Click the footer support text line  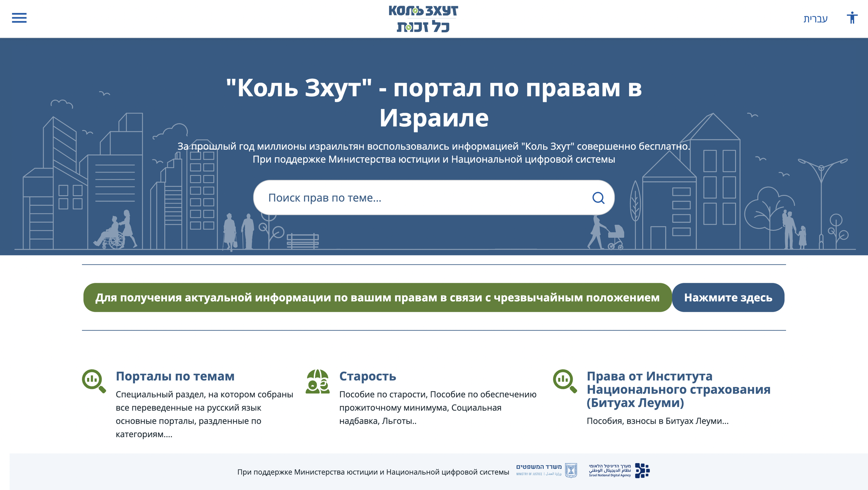[373, 472]
